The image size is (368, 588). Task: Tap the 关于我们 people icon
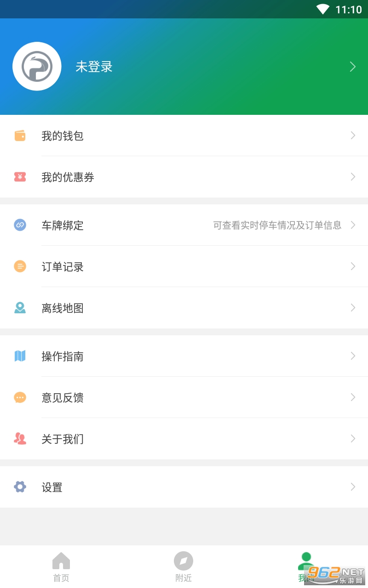click(20, 439)
